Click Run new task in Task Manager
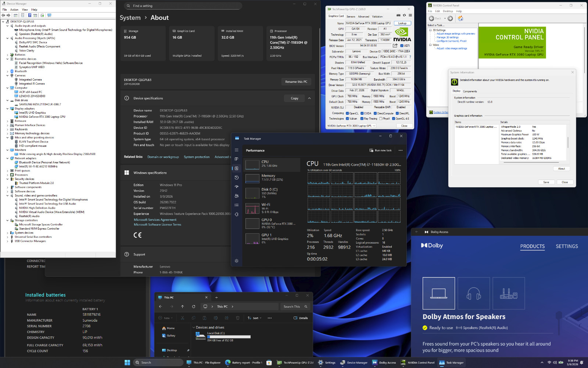Screen dimensions: 588x368 (x=381, y=150)
